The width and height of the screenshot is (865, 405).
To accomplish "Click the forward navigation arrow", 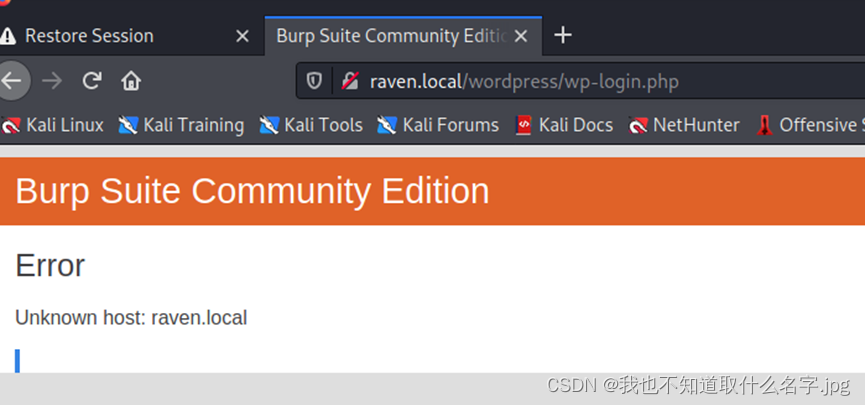I will [x=52, y=81].
